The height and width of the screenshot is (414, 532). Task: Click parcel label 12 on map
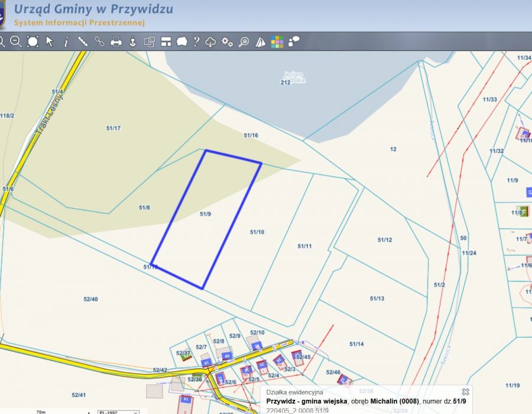coord(393,149)
